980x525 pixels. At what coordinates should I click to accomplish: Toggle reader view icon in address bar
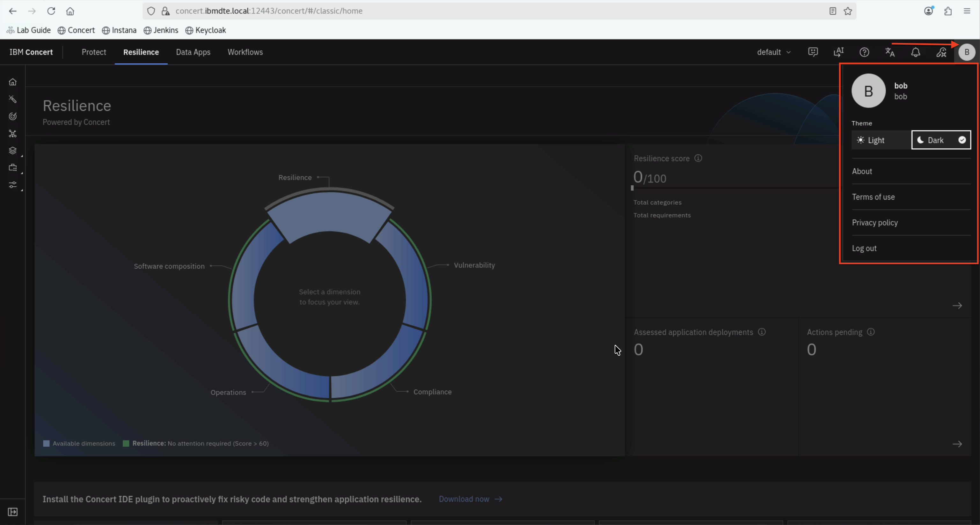tap(832, 11)
